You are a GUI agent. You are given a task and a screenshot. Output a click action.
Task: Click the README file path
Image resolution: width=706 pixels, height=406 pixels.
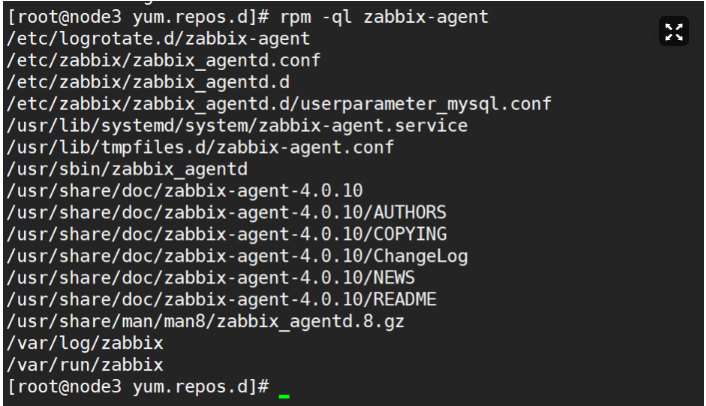click(222, 300)
